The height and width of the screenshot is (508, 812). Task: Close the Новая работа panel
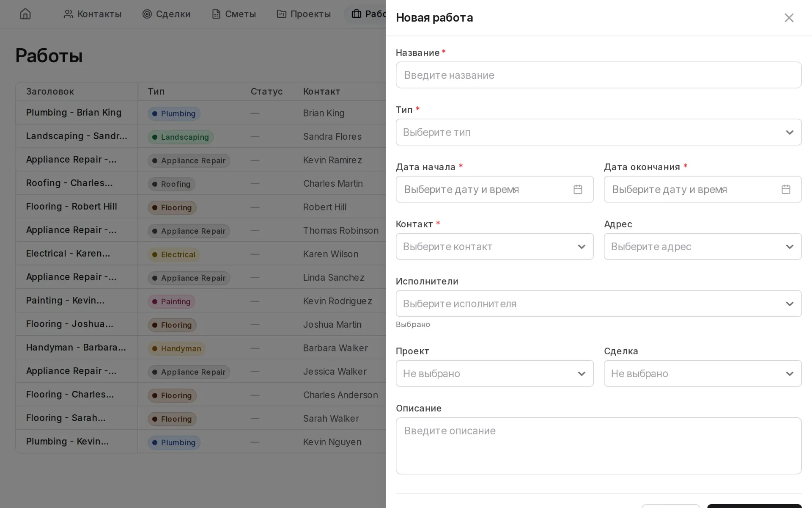click(x=789, y=18)
